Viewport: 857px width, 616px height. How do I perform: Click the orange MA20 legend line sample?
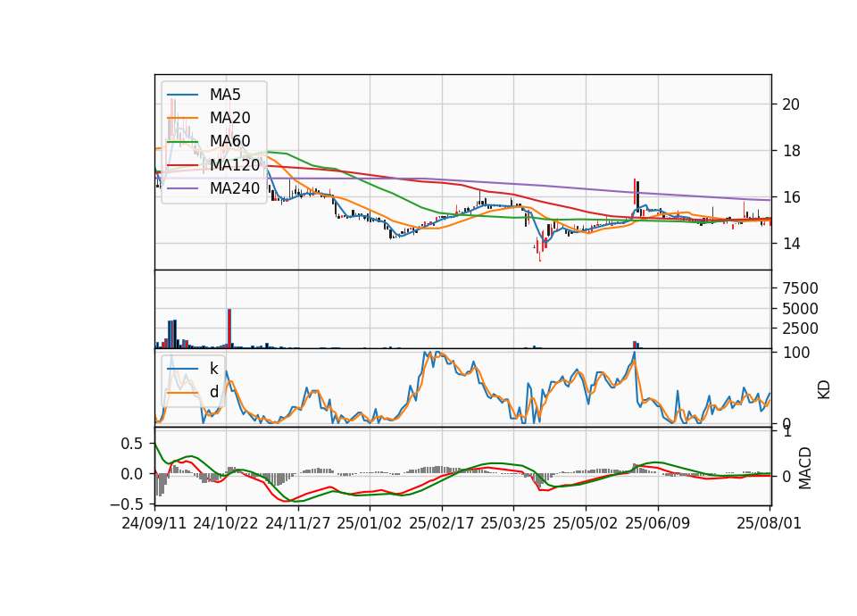tap(182, 118)
